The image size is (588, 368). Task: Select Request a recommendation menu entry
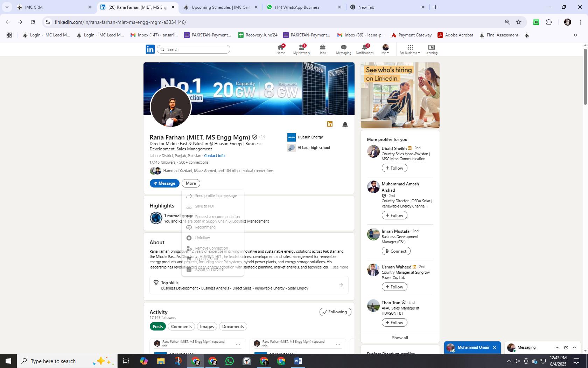click(x=213, y=217)
